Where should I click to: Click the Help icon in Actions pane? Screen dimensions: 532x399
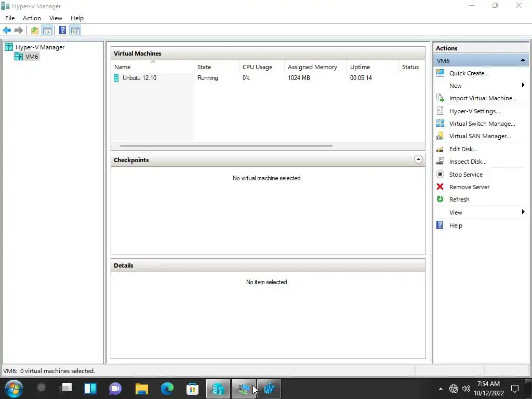click(440, 225)
